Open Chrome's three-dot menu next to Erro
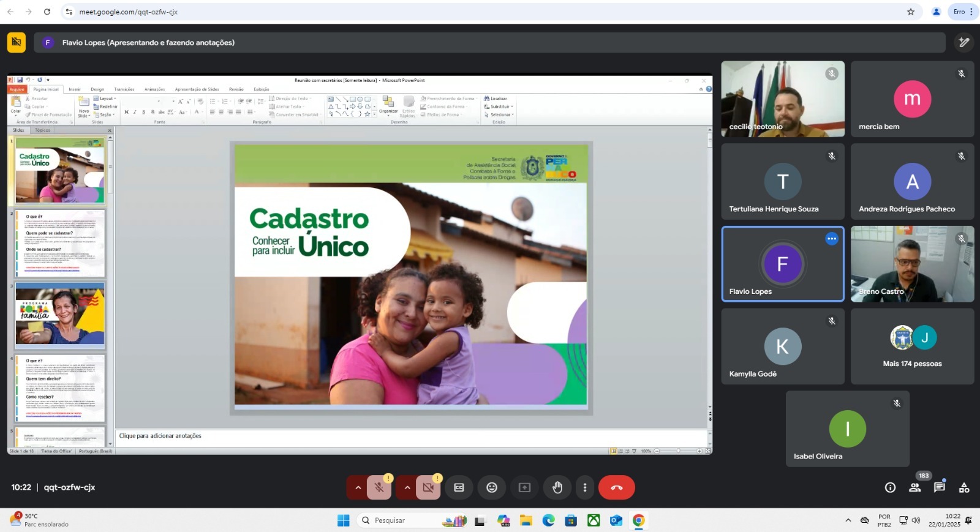Viewport: 980px width, 532px height. click(971, 12)
